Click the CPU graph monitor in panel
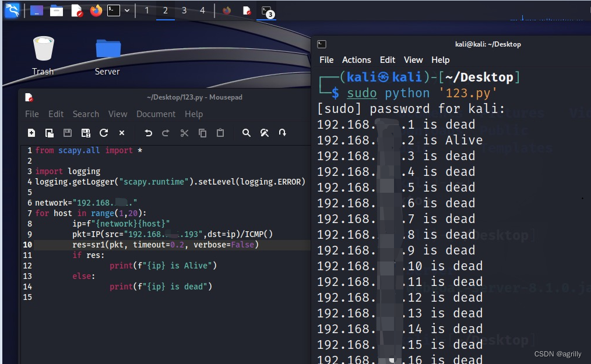 (547, 16)
